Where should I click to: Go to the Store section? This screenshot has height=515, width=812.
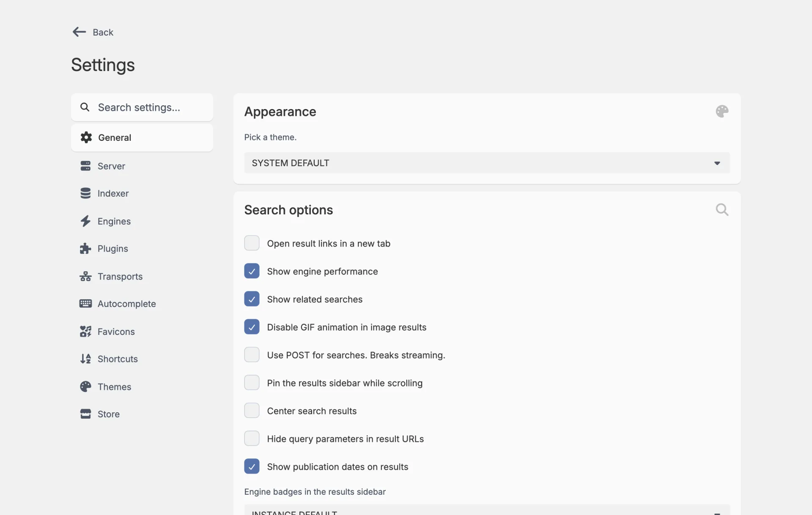click(142, 414)
